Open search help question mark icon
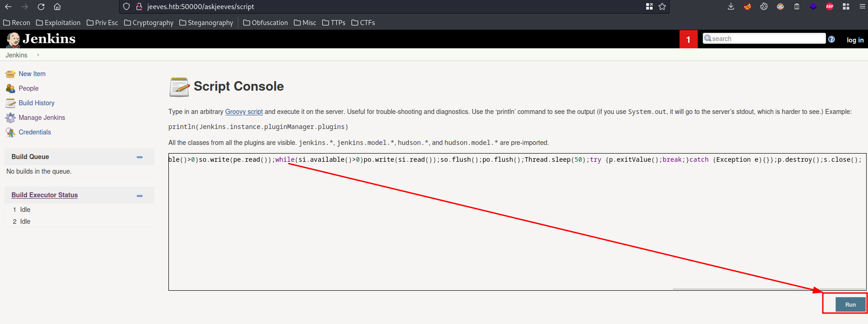The width and height of the screenshot is (868, 324). tap(831, 39)
